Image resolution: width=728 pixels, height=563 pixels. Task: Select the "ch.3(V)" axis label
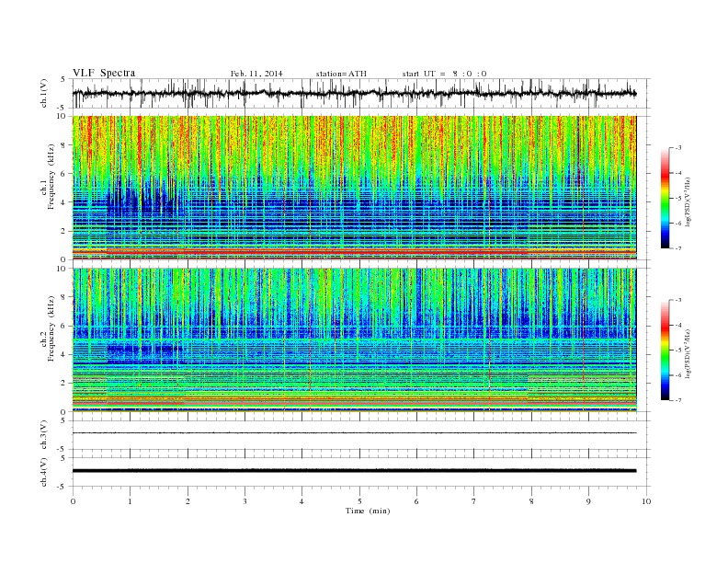click(x=44, y=435)
